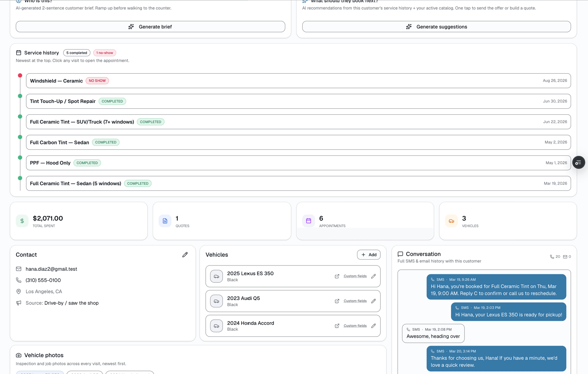
Task: Open external link for 2025 Lexus ES 350
Action: pos(337,276)
